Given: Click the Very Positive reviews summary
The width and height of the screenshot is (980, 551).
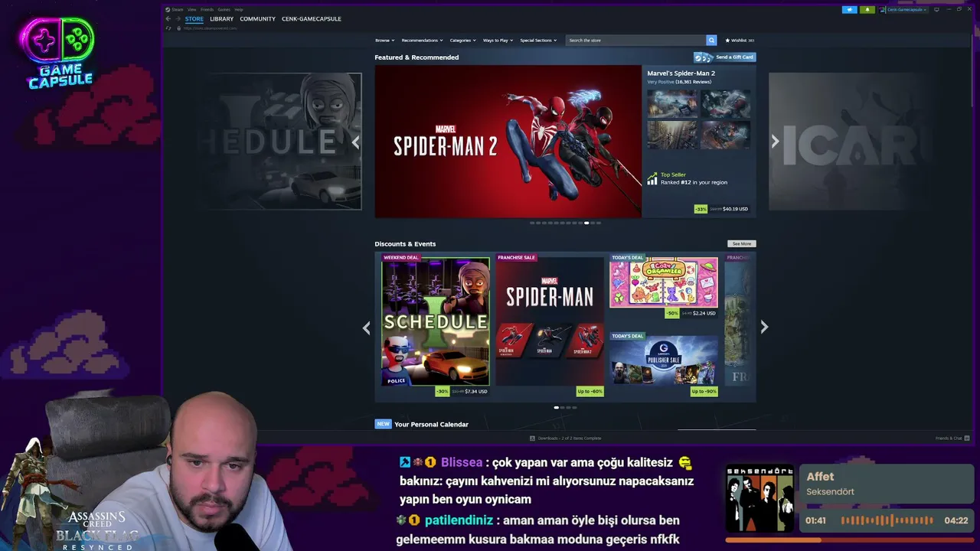Looking at the screenshot, I should pos(680,82).
